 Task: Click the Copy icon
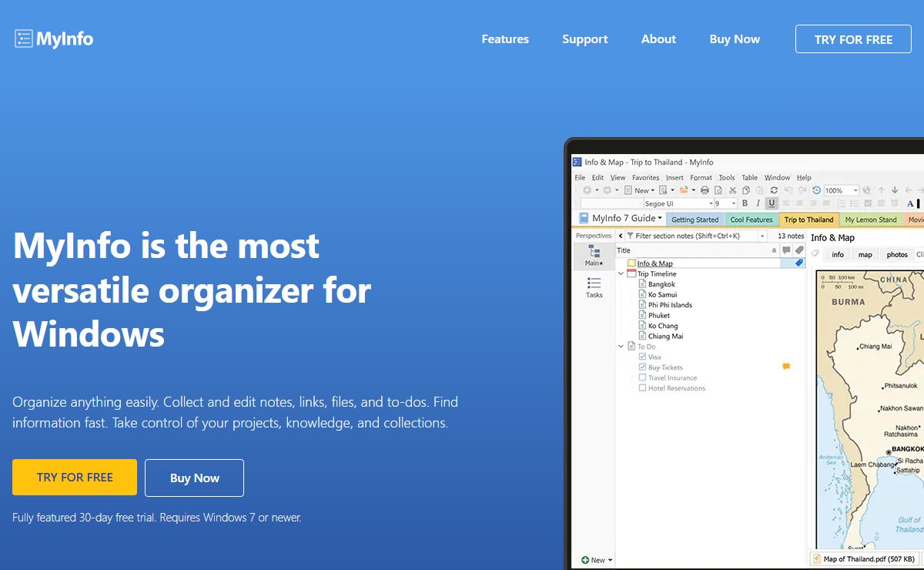point(746,190)
